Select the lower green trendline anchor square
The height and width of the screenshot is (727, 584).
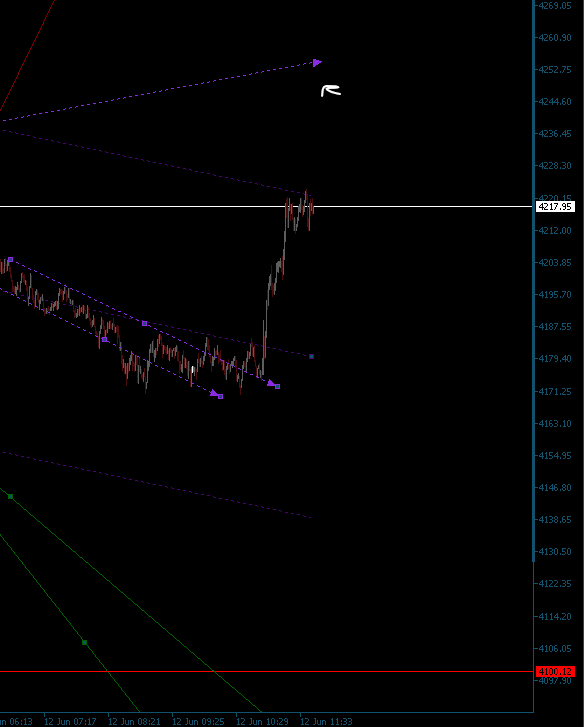coord(84,642)
